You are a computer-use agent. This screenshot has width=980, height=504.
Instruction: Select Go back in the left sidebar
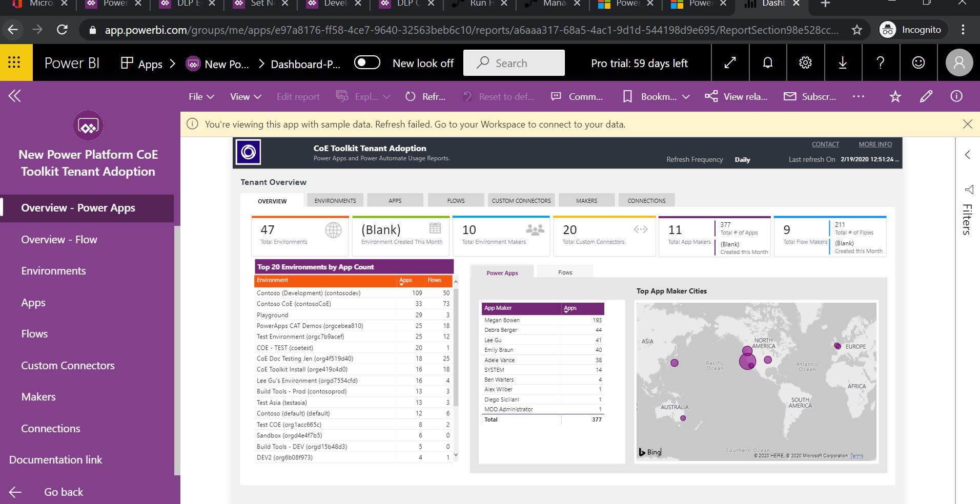(63, 492)
